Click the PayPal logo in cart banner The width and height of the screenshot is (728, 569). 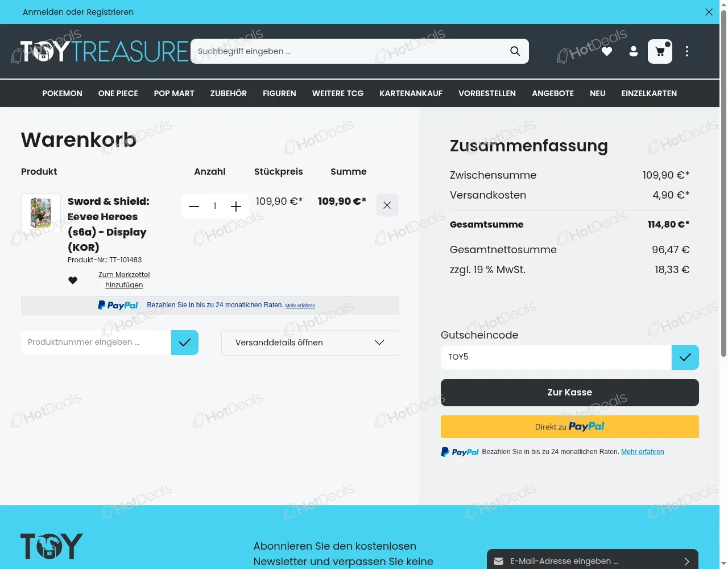point(118,305)
